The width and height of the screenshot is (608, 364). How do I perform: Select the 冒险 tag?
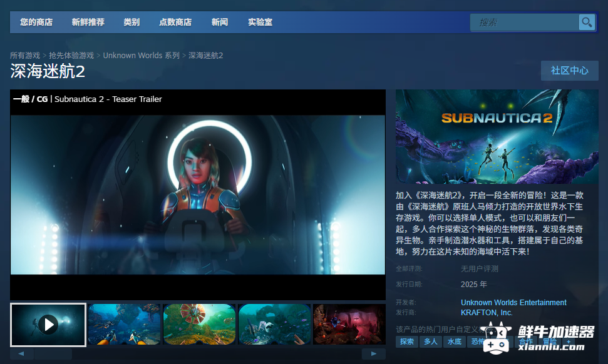(x=550, y=341)
